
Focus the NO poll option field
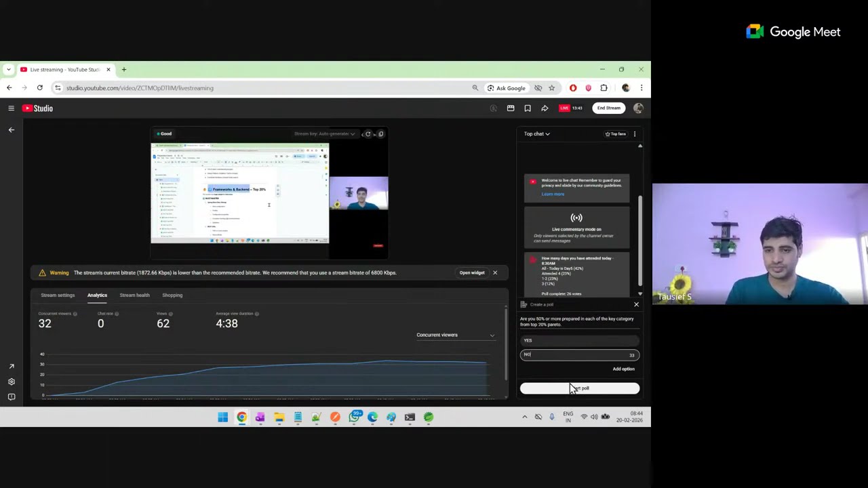[580, 354]
